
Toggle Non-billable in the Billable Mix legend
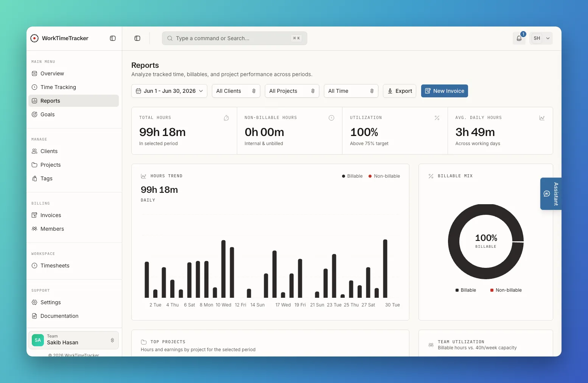point(506,290)
